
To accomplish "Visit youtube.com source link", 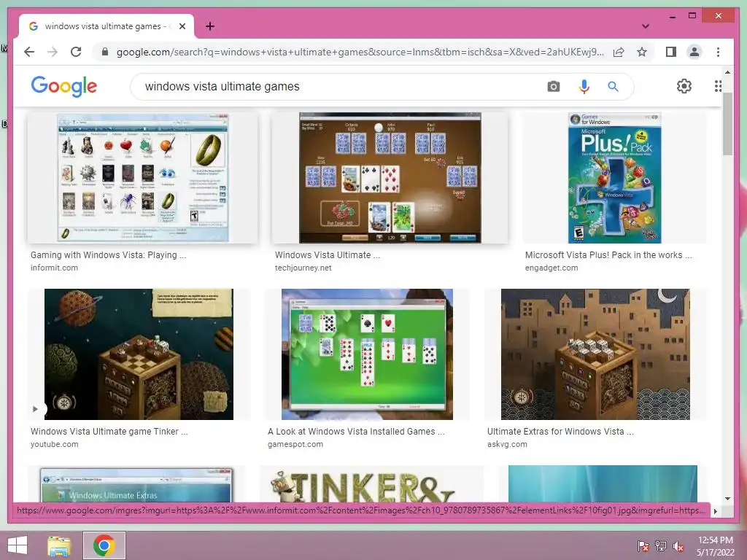I will [x=54, y=444].
